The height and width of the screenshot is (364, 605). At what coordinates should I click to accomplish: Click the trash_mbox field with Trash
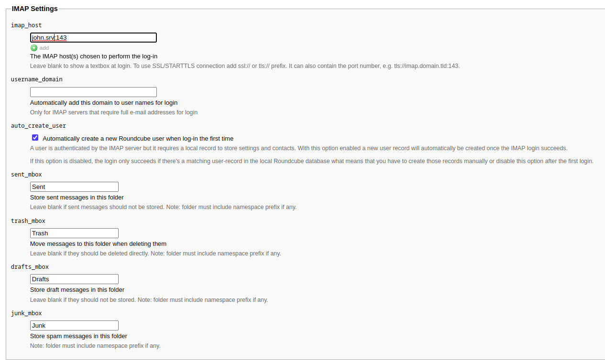click(x=74, y=233)
